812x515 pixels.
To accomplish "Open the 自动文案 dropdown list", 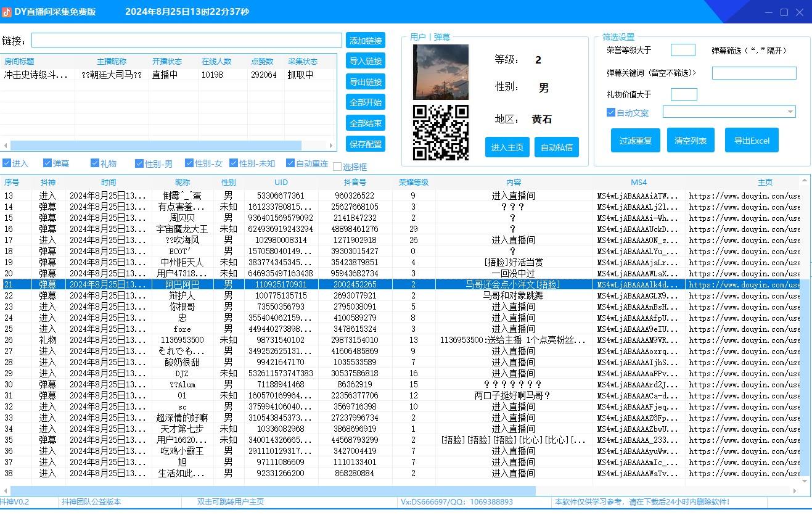I will pos(792,112).
